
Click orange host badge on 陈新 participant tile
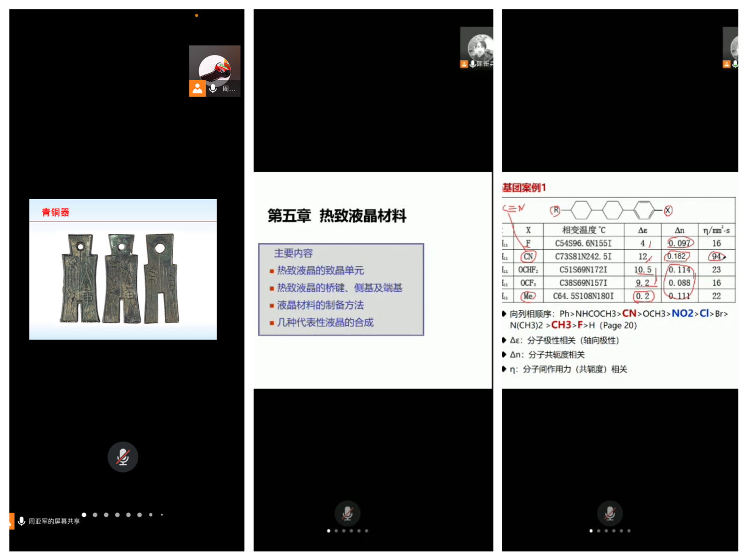coord(464,64)
